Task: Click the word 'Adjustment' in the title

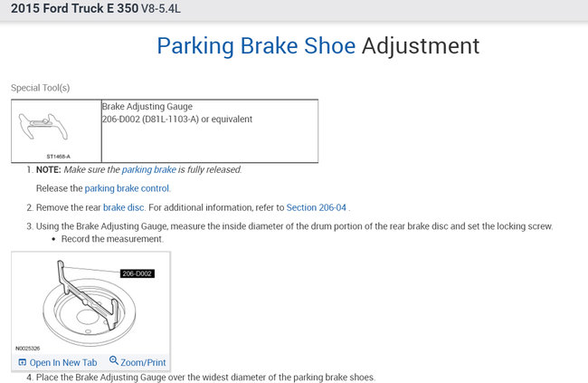Action: [x=420, y=45]
